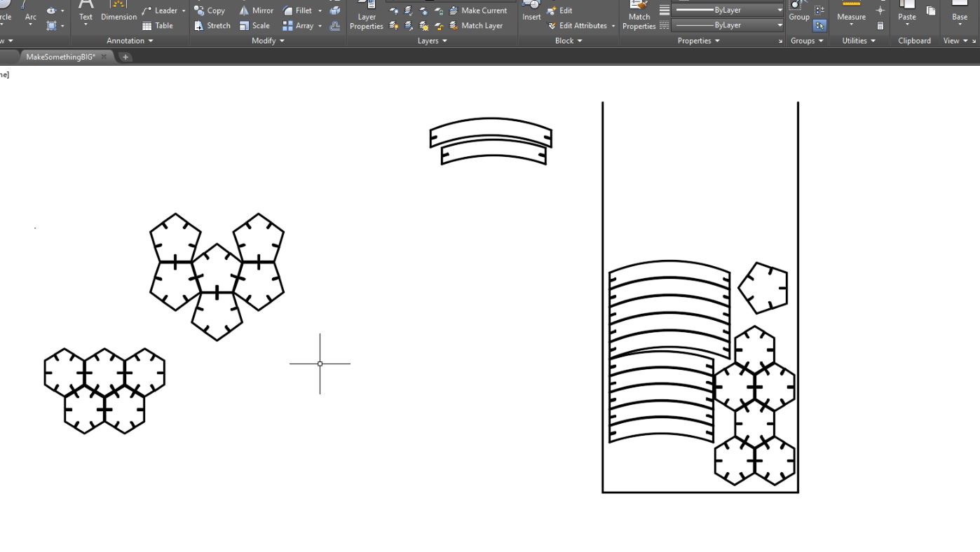Open a new drawing tab with plus
Image resolution: width=980 pixels, height=552 pixels.
(126, 57)
